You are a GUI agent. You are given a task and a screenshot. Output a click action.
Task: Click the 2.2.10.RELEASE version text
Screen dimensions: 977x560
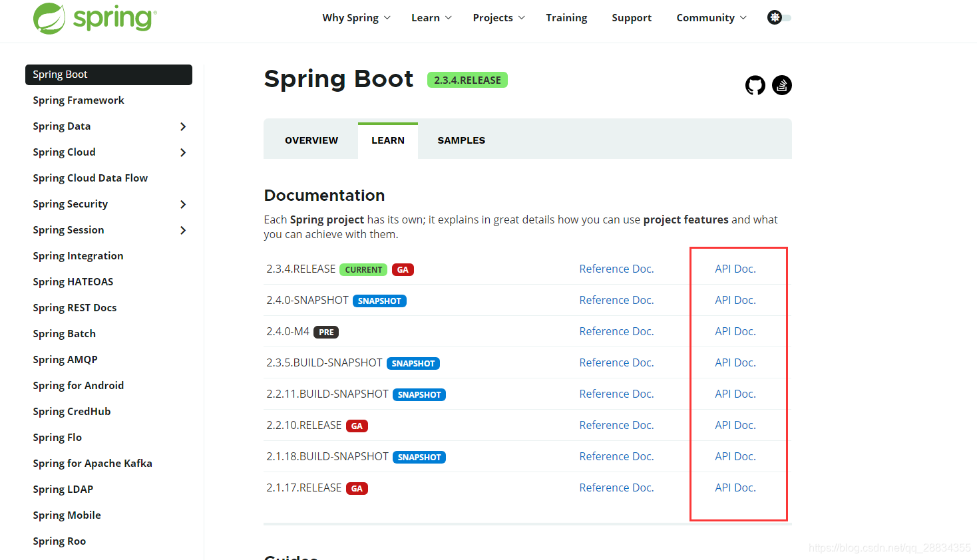[x=304, y=425]
